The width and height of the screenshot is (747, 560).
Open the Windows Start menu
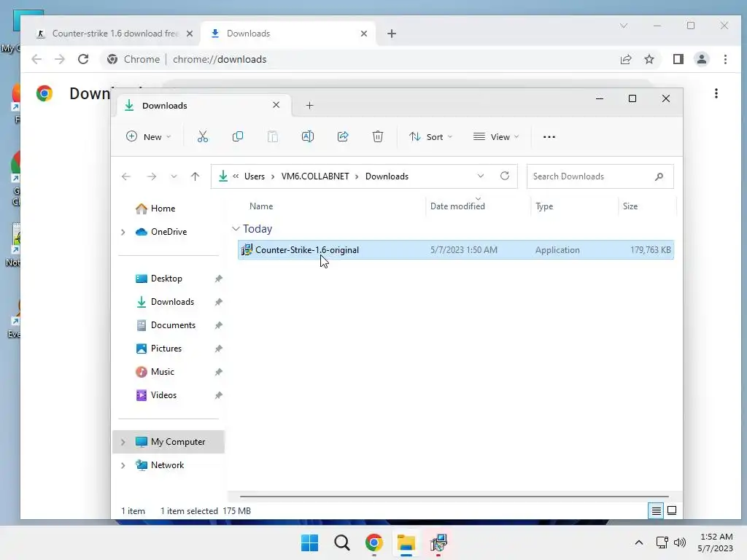click(x=309, y=542)
